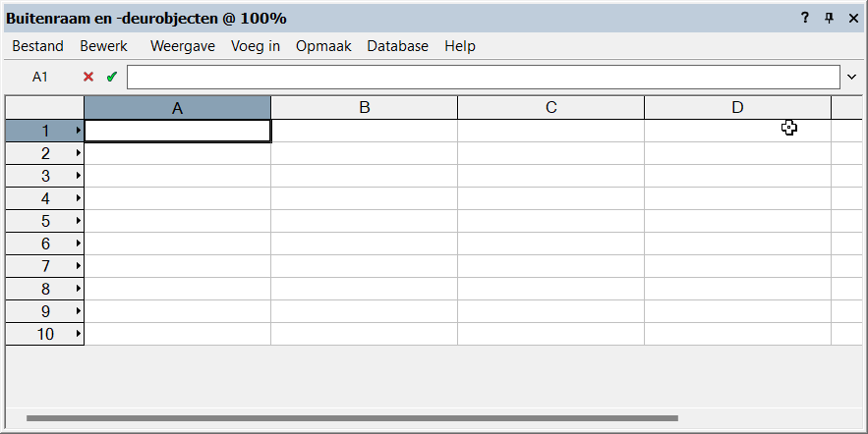Image resolution: width=868 pixels, height=434 pixels.
Task: Click the green checkmark confirm entry icon
Action: click(x=111, y=77)
